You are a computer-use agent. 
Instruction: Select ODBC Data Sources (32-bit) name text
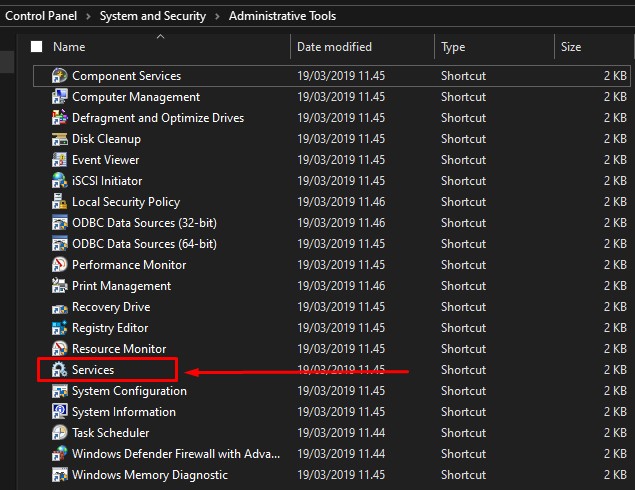pyautogui.click(x=144, y=223)
